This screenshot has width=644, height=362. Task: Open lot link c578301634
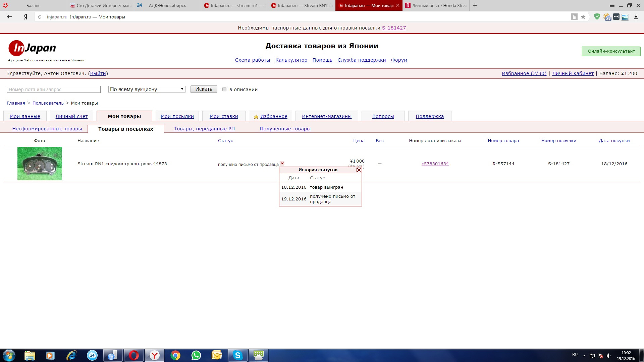coord(435,164)
